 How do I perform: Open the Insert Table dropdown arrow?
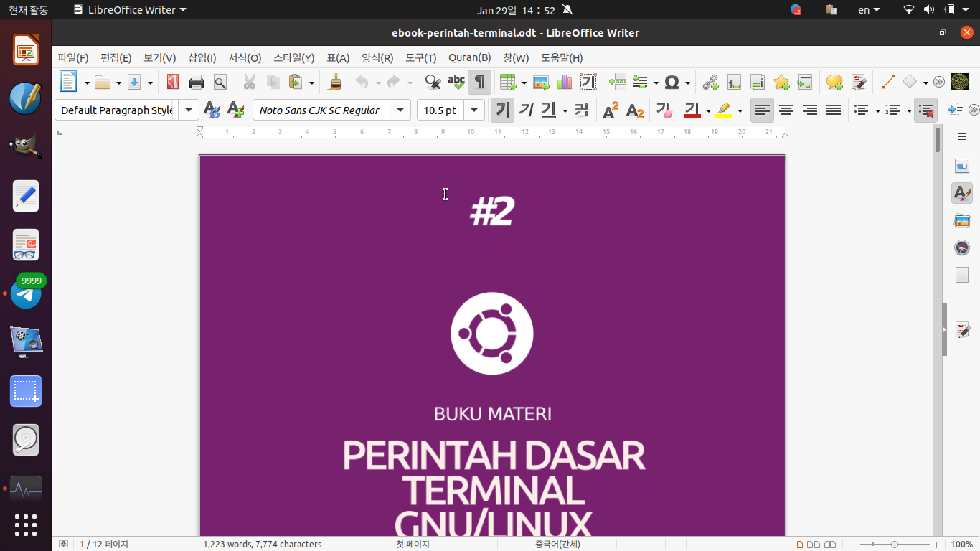524,83
